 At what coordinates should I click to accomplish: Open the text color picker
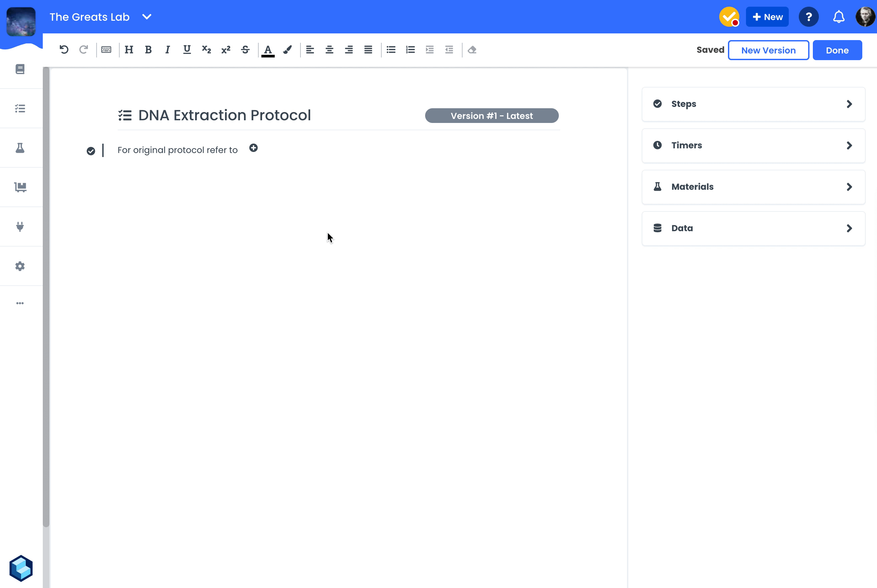click(x=268, y=49)
